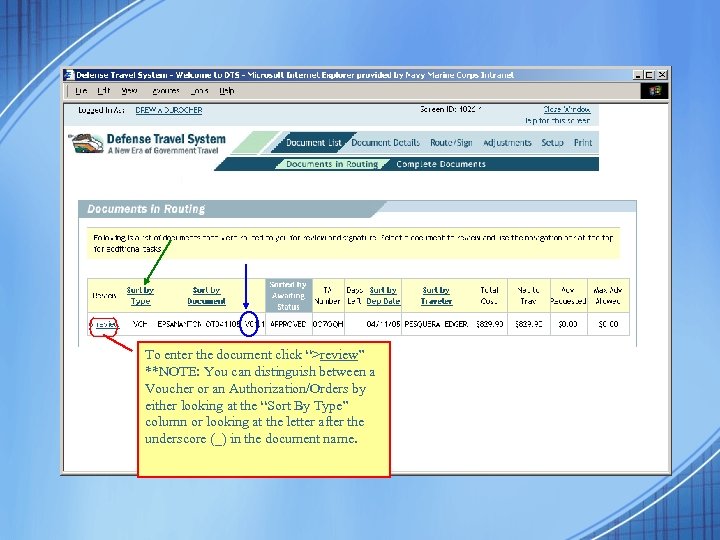Click the traveler name PESQUERA, EDGER
The height and width of the screenshot is (540, 720).
(436, 324)
